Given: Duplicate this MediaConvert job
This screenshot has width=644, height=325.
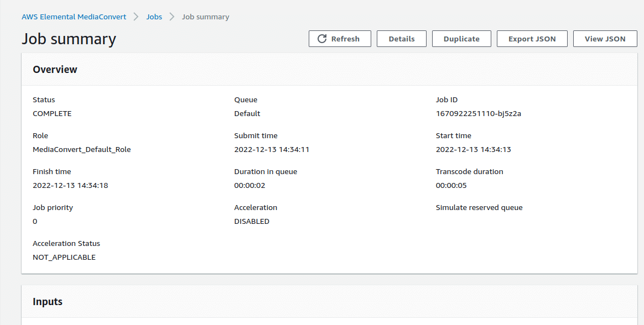Looking at the screenshot, I should point(461,39).
